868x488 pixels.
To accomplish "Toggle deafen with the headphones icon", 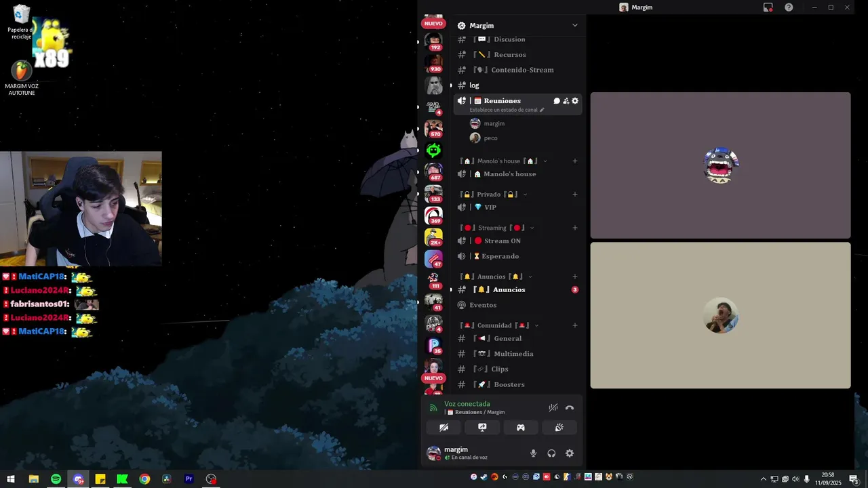I will [x=551, y=453].
